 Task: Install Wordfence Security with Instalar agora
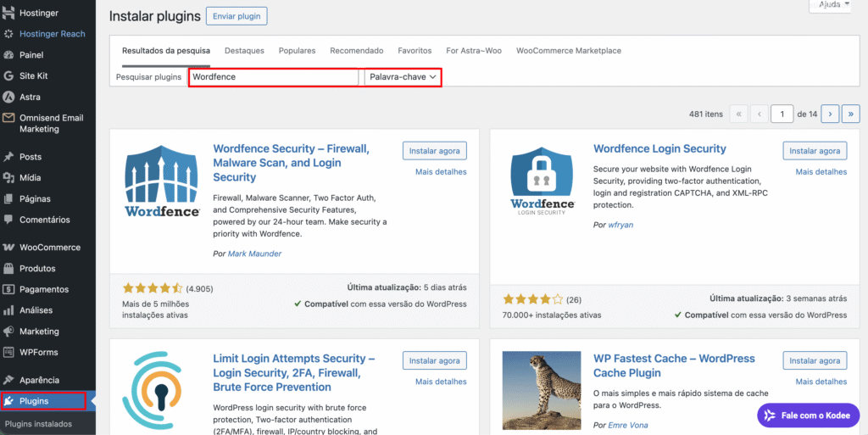pos(435,151)
